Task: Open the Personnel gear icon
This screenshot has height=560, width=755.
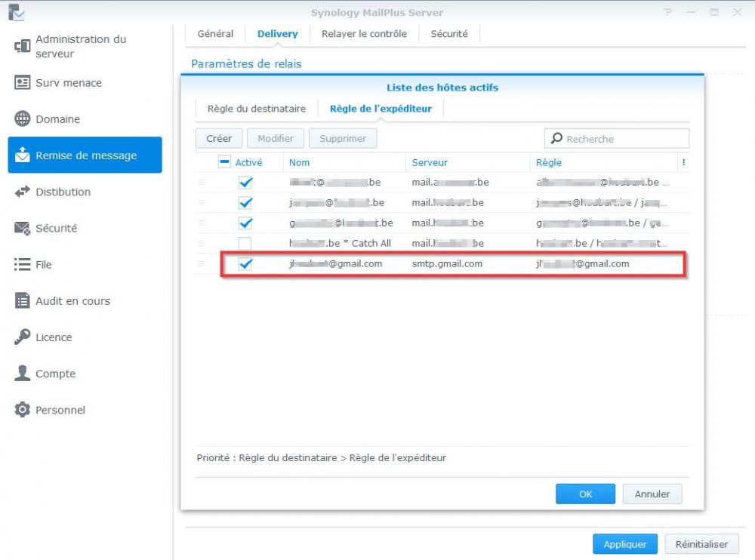Action: pyautogui.click(x=22, y=409)
